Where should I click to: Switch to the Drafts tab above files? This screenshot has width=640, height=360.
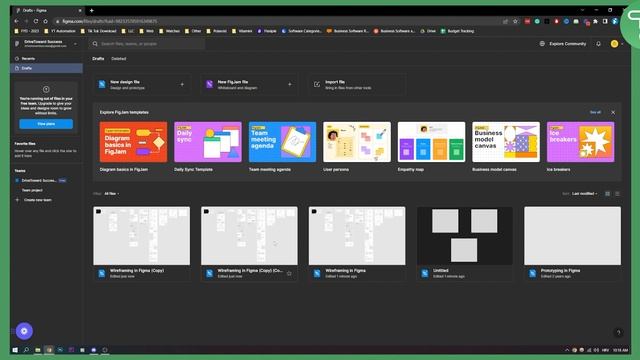(98, 59)
